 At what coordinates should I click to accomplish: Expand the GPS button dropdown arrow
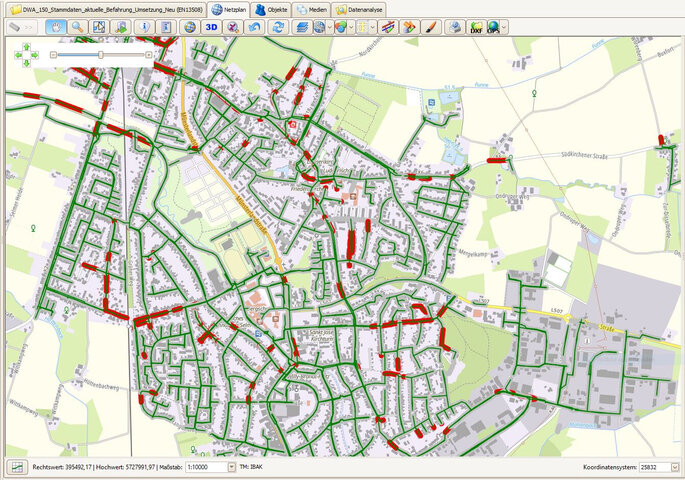point(504,27)
